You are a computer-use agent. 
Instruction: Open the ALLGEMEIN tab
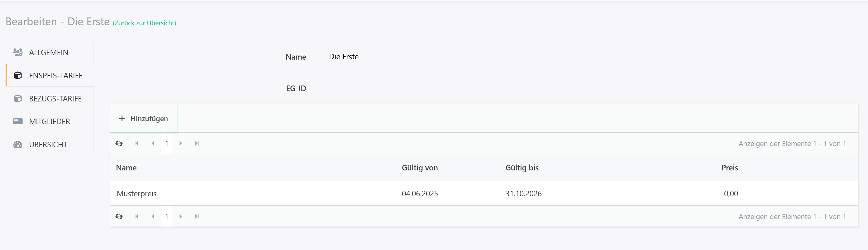point(50,52)
